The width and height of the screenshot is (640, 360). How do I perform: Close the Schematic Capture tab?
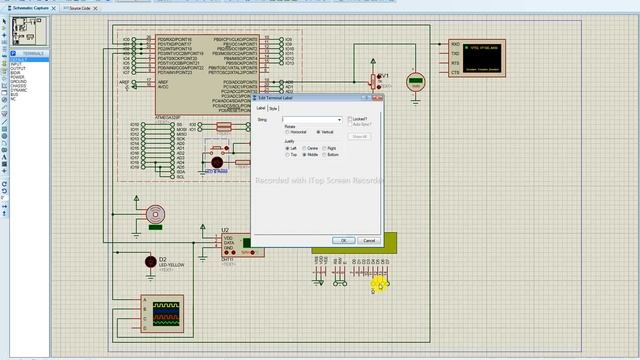pos(53,8)
